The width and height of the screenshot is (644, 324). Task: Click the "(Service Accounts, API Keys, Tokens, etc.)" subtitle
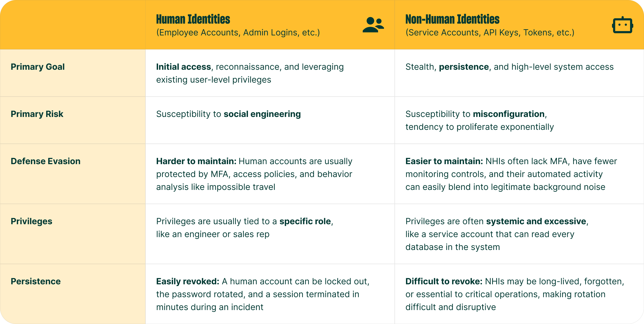[490, 32]
